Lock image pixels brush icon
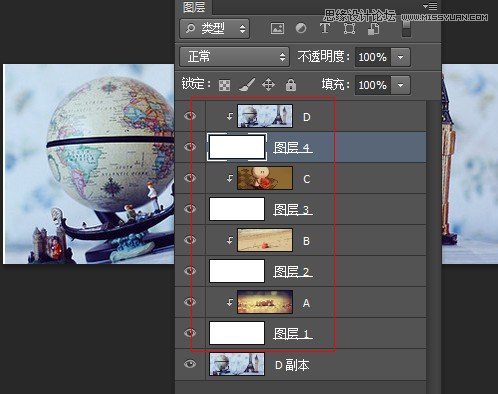This screenshot has width=498, height=394. [247, 85]
